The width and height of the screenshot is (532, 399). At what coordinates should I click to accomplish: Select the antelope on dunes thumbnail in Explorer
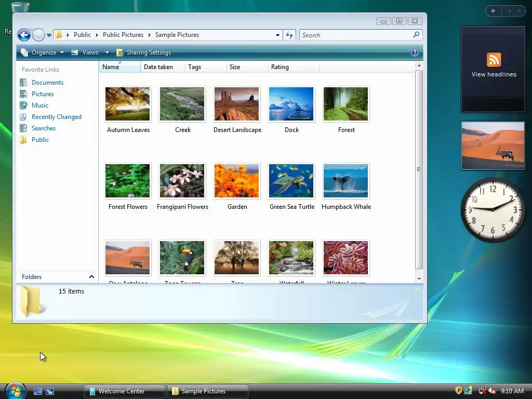pos(128,258)
